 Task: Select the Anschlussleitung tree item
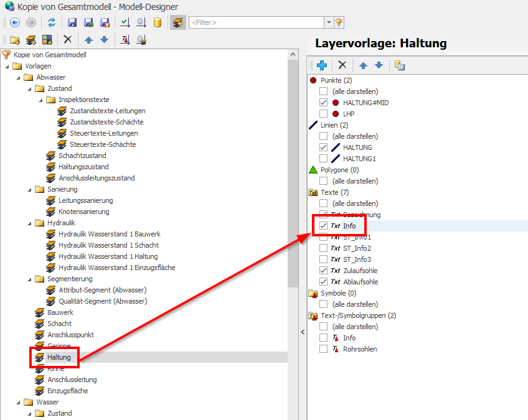click(x=72, y=380)
